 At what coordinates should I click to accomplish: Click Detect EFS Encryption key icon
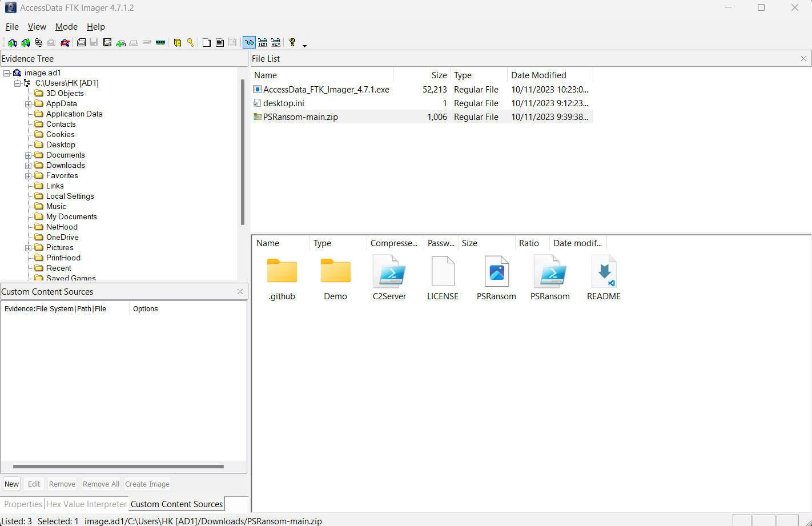click(191, 43)
